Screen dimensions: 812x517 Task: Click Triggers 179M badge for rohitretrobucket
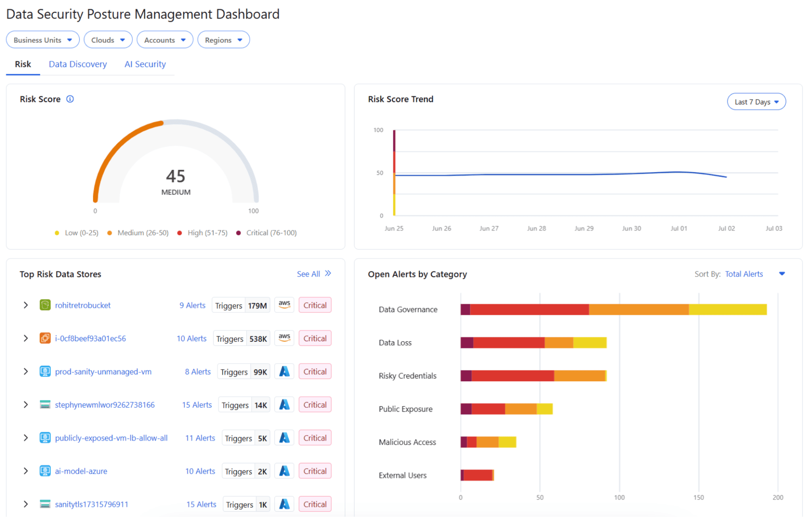(x=241, y=305)
